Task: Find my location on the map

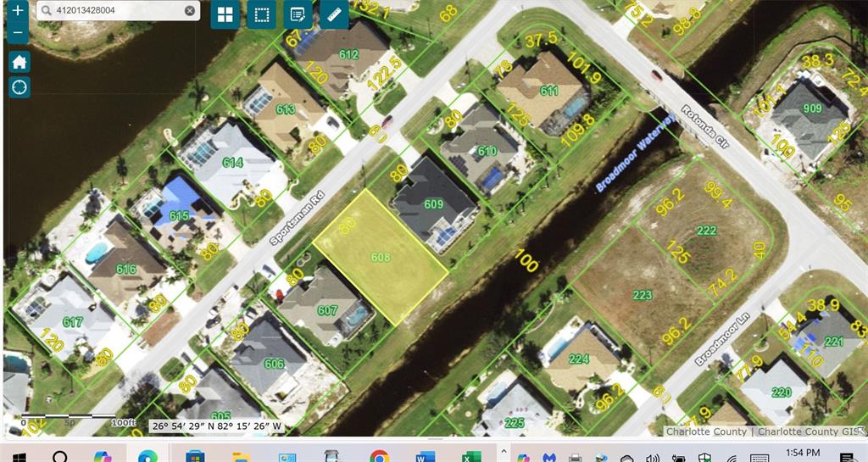Action: click(x=19, y=87)
